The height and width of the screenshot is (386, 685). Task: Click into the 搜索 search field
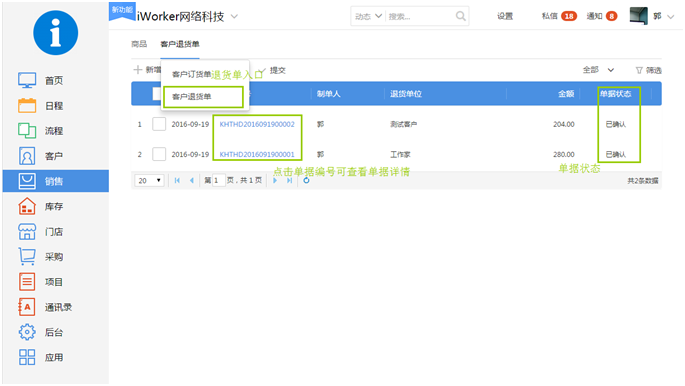pos(419,16)
